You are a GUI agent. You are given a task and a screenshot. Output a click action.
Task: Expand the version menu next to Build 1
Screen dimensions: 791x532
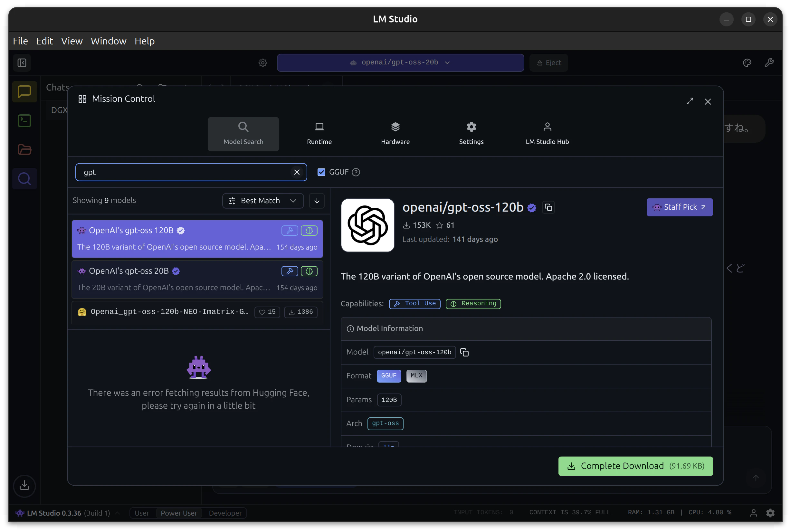coord(117,513)
